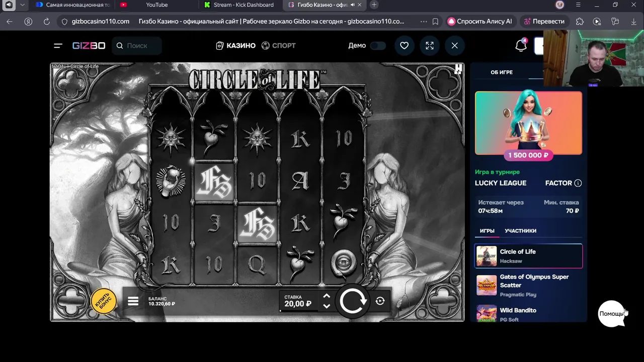The height and width of the screenshot is (362, 644).
Task: Open Circle of Life in tournament list
Action: click(x=529, y=256)
